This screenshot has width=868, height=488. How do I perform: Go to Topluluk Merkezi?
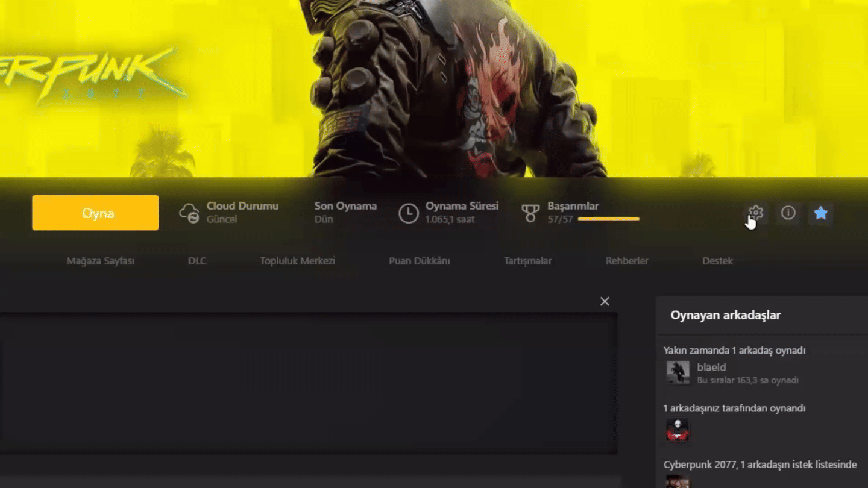tap(298, 261)
